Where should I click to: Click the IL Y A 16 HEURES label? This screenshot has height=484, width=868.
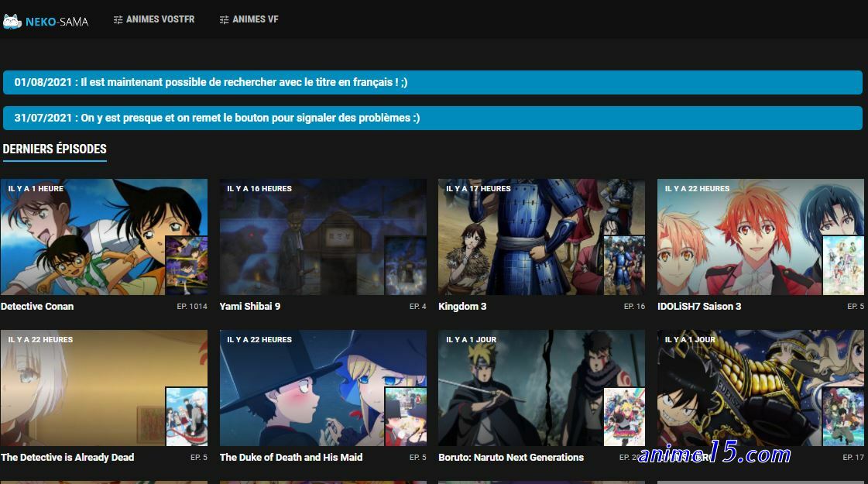pos(259,189)
